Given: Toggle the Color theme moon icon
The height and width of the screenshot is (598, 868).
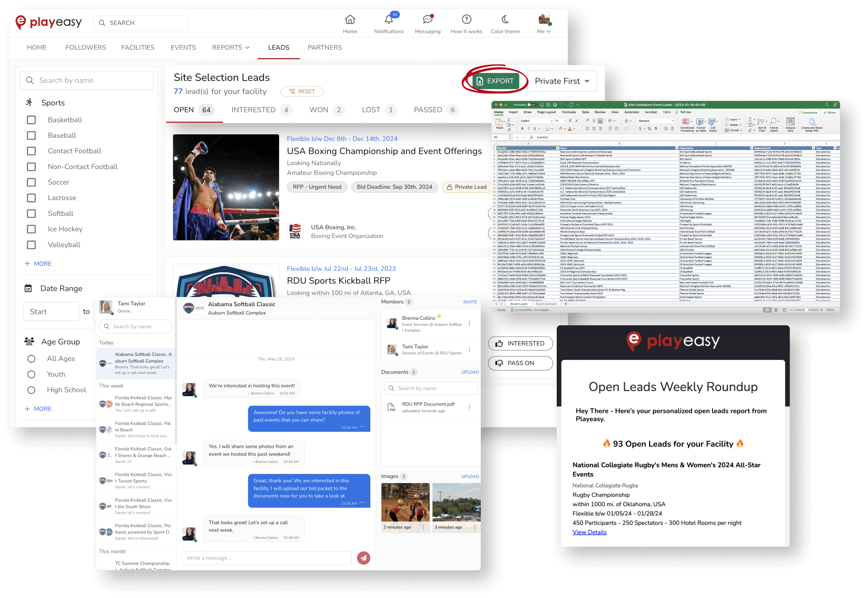Looking at the screenshot, I should coord(505,19).
